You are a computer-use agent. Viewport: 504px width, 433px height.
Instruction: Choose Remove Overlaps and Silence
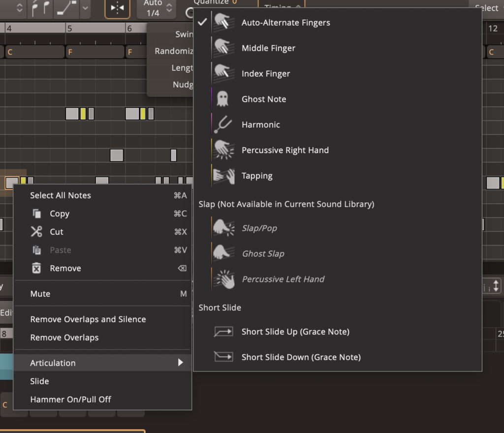tap(102, 319)
